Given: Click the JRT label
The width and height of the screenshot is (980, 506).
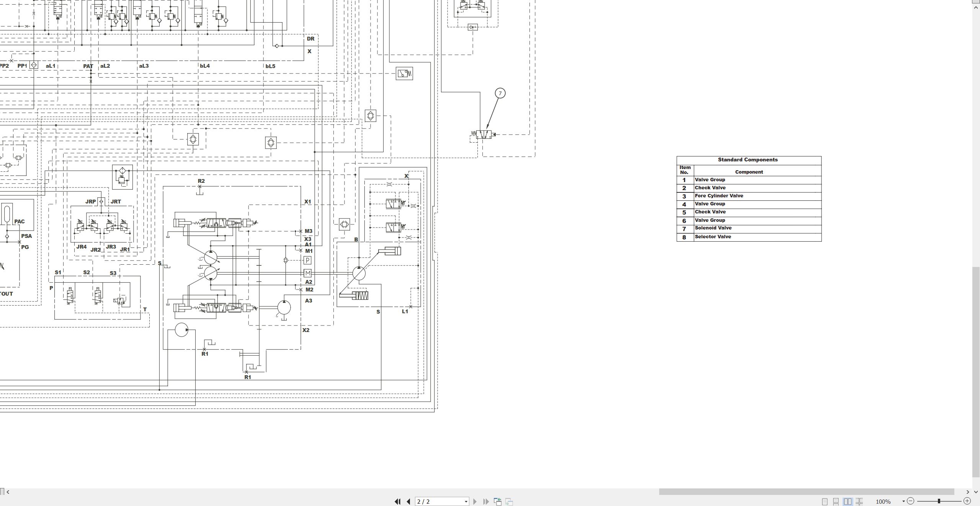Looking at the screenshot, I should click(x=116, y=202).
